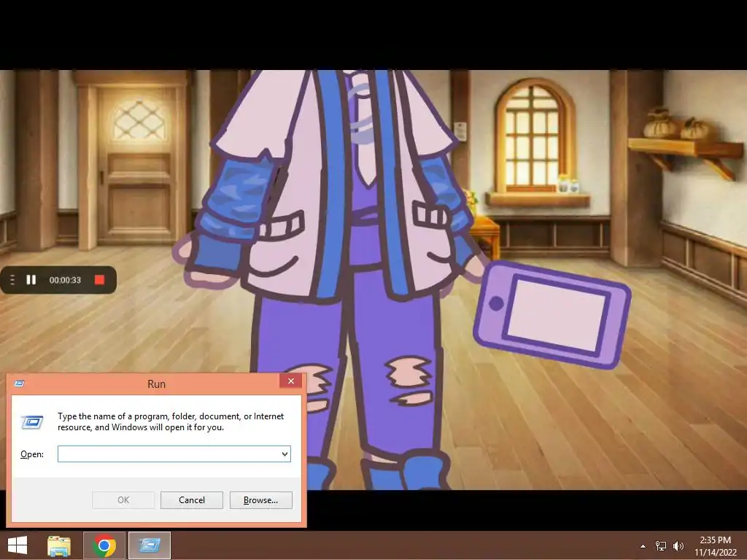
Task: Click the Run dialog title text
Action: pyautogui.click(x=156, y=384)
